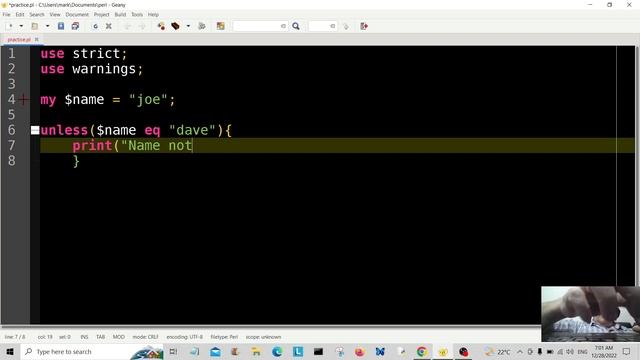Image resolution: width=640 pixels, height=360 pixels.
Task: Close the current file via toolbar X icon
Action: click(x=109, y=26)
